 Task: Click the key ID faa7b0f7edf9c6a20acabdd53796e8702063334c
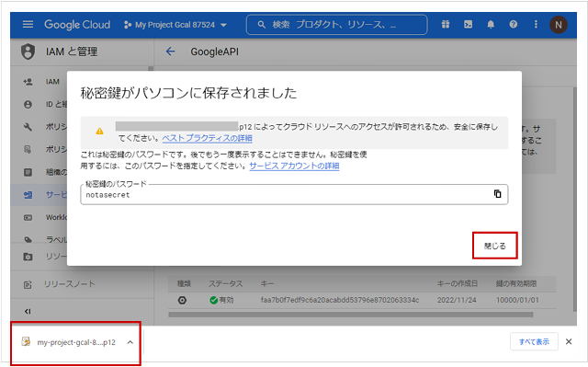pos(340,300)
